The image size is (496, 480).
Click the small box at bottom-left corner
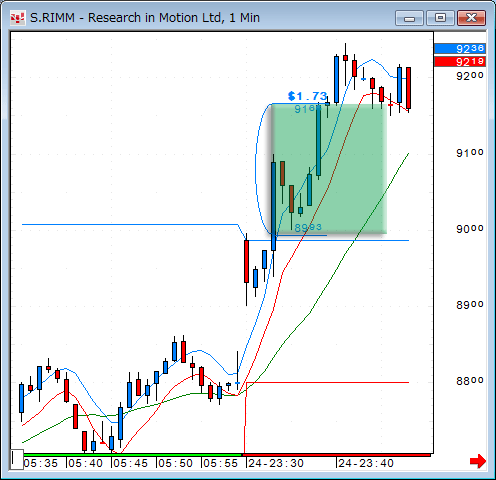(x=17, y=459)
